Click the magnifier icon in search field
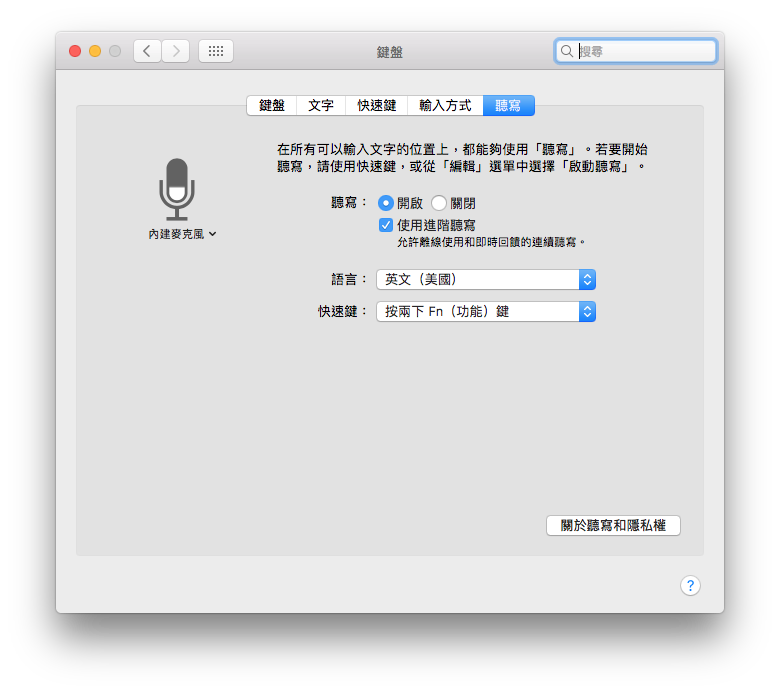780x693 pixels. 567,51
